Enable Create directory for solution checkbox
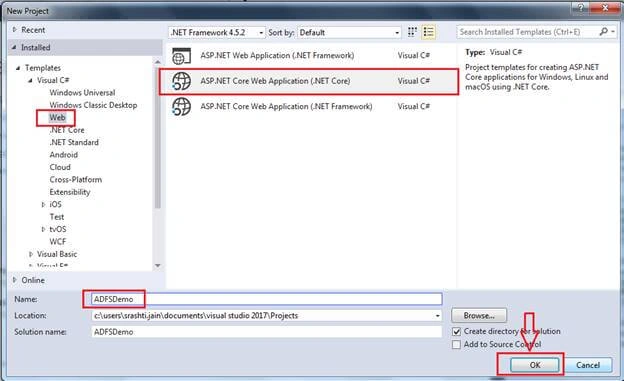624x381 pixels. pyautogui.click(x=456, y=332)
